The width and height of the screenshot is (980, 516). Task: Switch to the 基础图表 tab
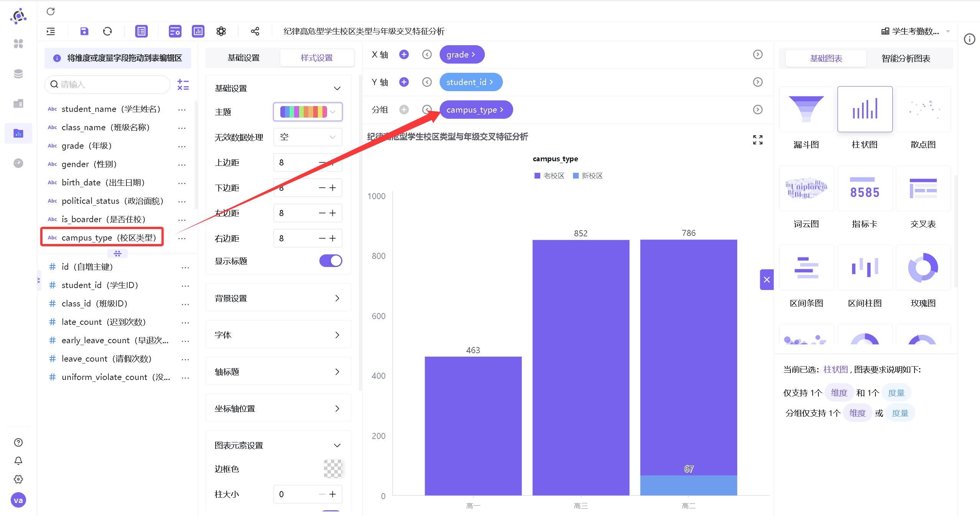826,59
